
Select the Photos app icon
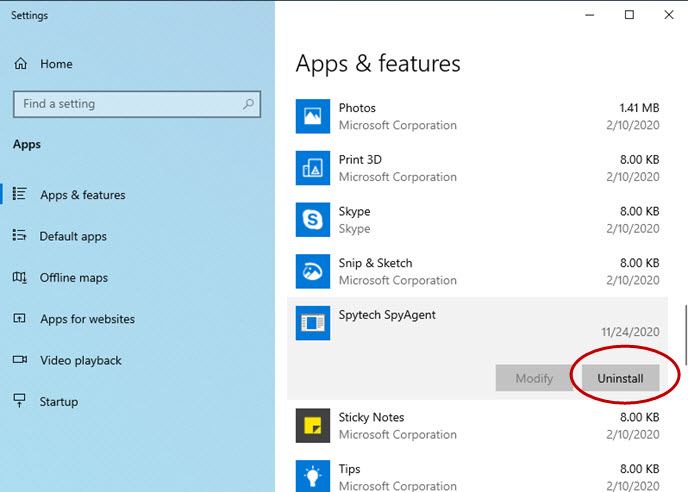point(313,116)
